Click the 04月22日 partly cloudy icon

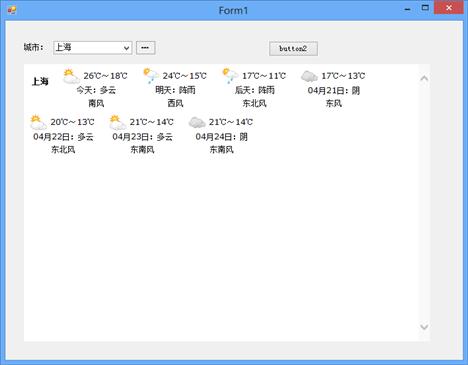[x=38, y=123]
